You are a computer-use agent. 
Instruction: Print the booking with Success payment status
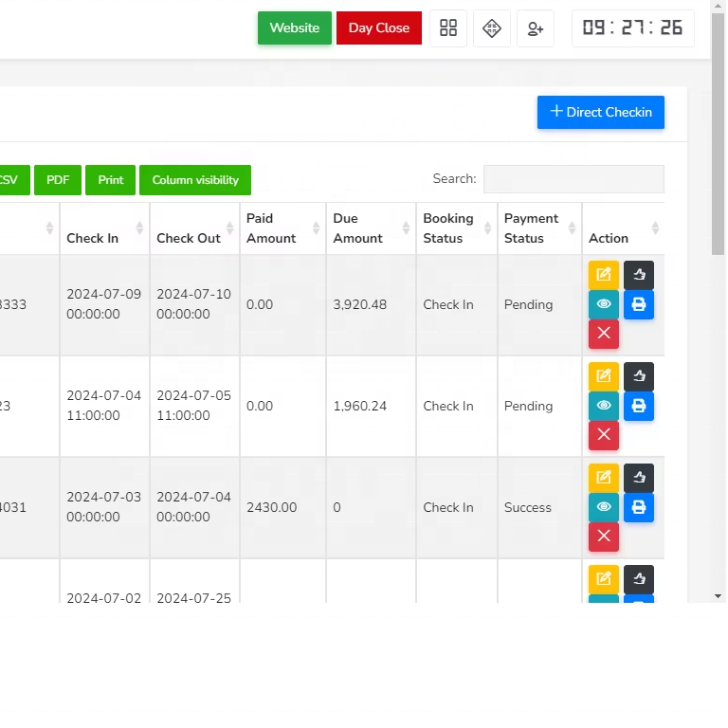(639, 507)
